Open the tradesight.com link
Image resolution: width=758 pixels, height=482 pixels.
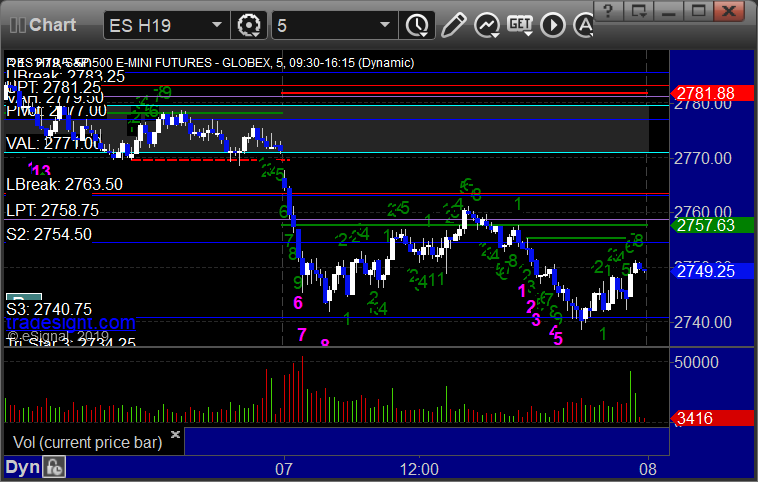coord(71,322)
